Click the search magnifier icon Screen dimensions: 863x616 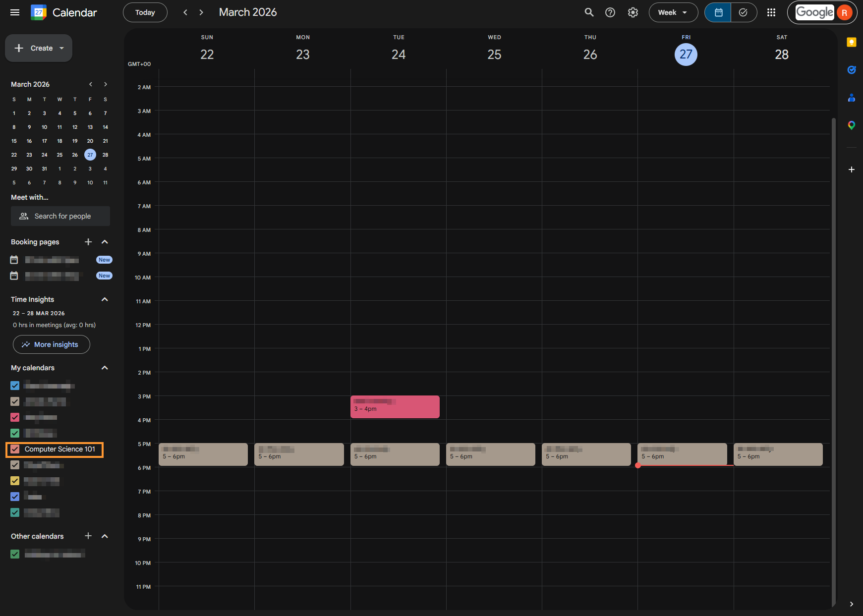(x=589, y=12)
